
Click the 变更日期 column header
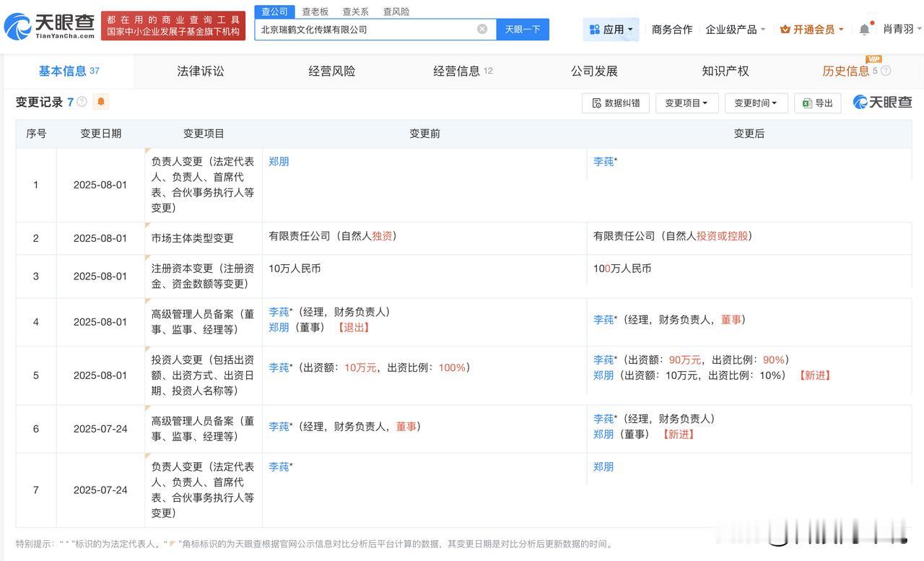tap(101, 134)
